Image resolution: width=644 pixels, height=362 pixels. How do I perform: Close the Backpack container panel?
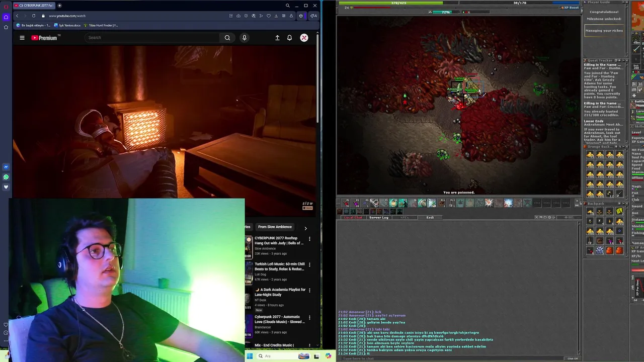click(x=626, y=204)
